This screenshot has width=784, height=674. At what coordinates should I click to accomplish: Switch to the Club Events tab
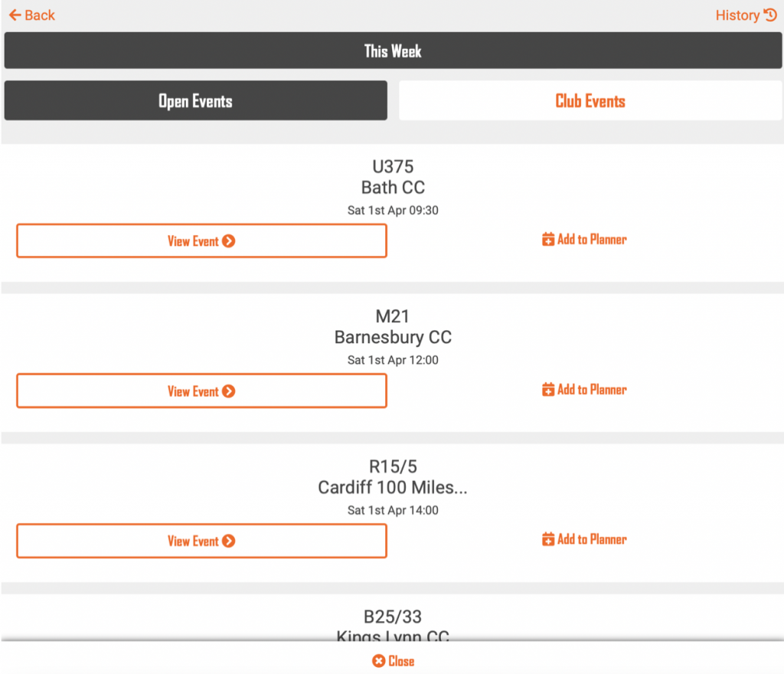click(x=590, y=101)
